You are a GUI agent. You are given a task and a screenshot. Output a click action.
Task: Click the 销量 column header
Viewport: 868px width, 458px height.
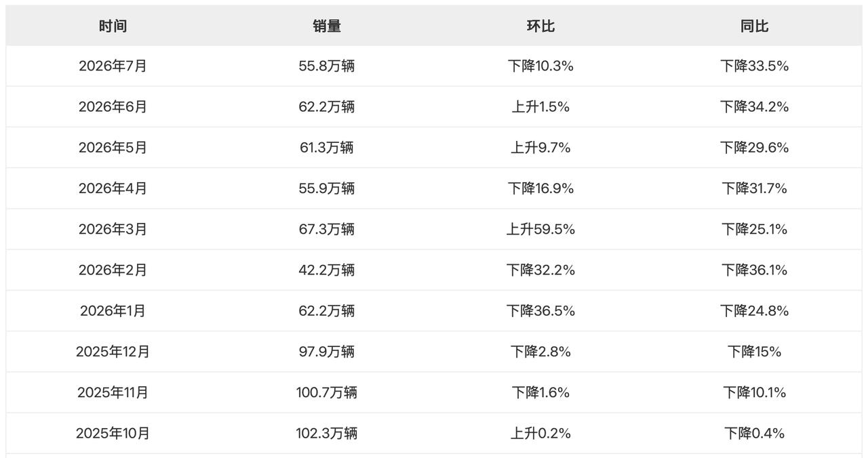click(326, 26)
